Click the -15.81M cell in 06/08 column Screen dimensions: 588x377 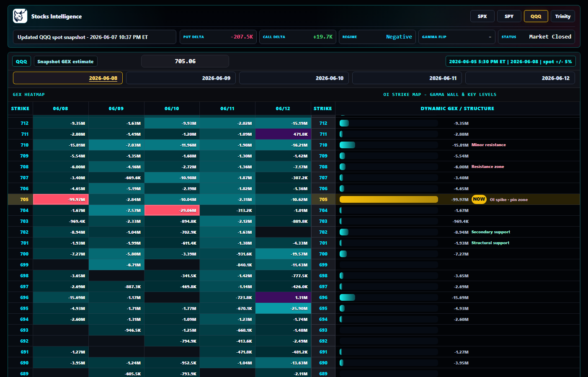pos(61,145)
